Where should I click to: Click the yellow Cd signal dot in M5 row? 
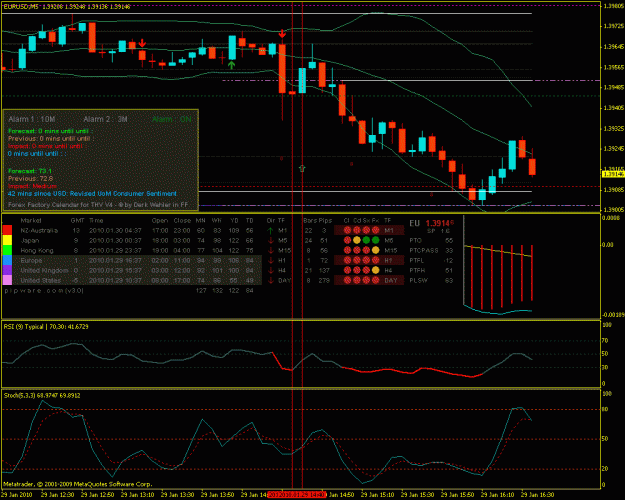click(x=357, y=240)
